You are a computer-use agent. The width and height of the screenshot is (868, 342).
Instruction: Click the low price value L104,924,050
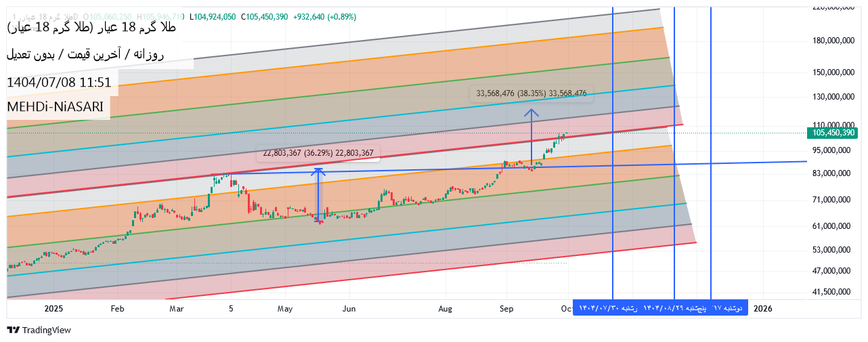pyautogui.click(x=213, y=16)
